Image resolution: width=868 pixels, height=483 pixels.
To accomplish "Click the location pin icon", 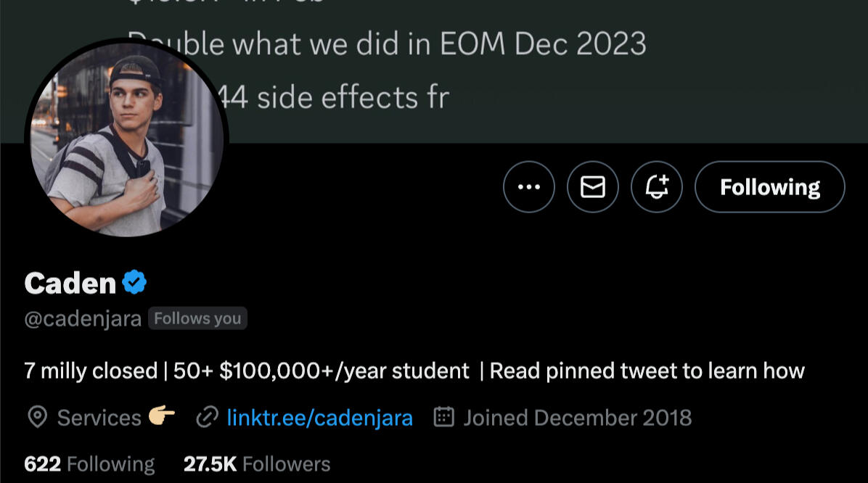I will click(37, 418).
